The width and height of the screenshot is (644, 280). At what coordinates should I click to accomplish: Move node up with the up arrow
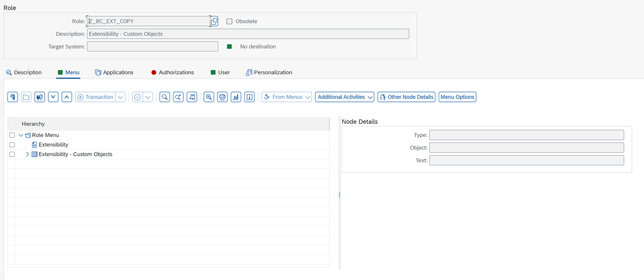pyautogui.click(x=67, y=97)
